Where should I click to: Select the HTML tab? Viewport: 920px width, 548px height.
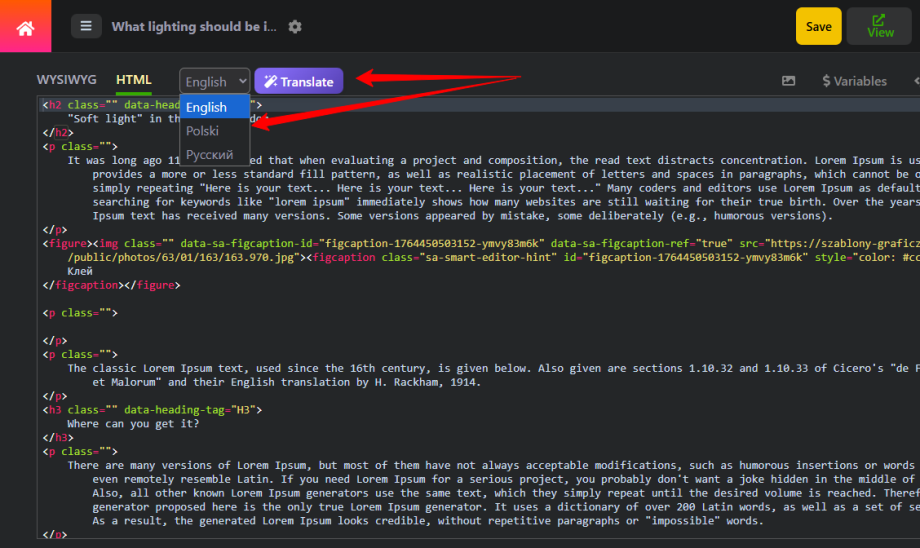pyautogui.click(x=134, y=80)
